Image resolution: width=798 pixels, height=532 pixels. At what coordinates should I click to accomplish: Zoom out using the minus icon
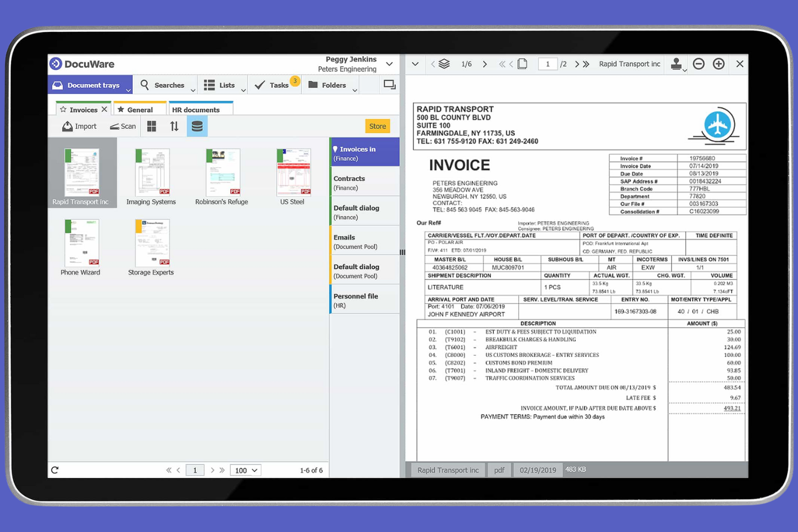click(x=698, y=64)
